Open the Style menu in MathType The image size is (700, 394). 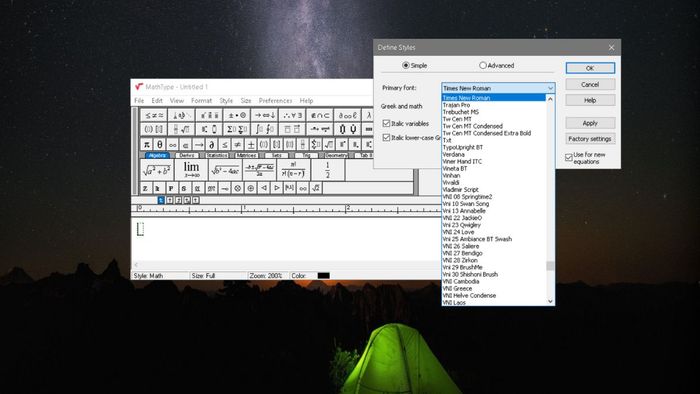coord(226,101)
